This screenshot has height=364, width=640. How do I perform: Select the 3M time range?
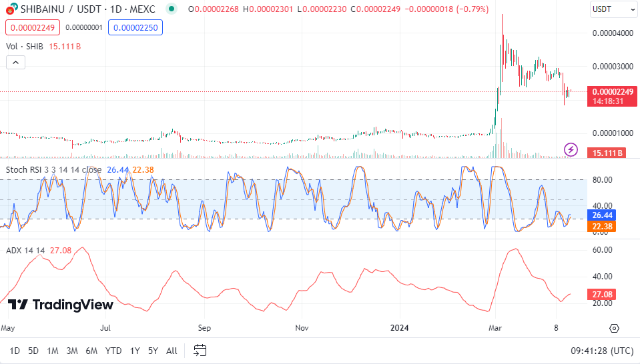72,351
